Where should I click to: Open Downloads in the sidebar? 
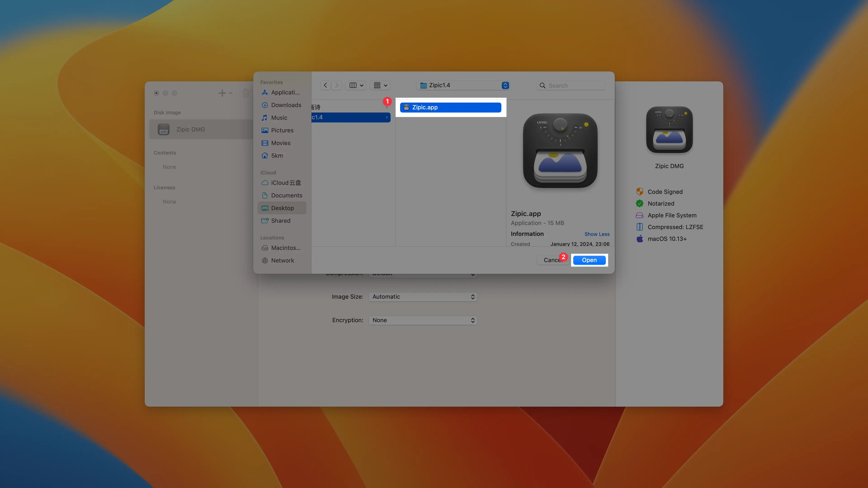282,105
